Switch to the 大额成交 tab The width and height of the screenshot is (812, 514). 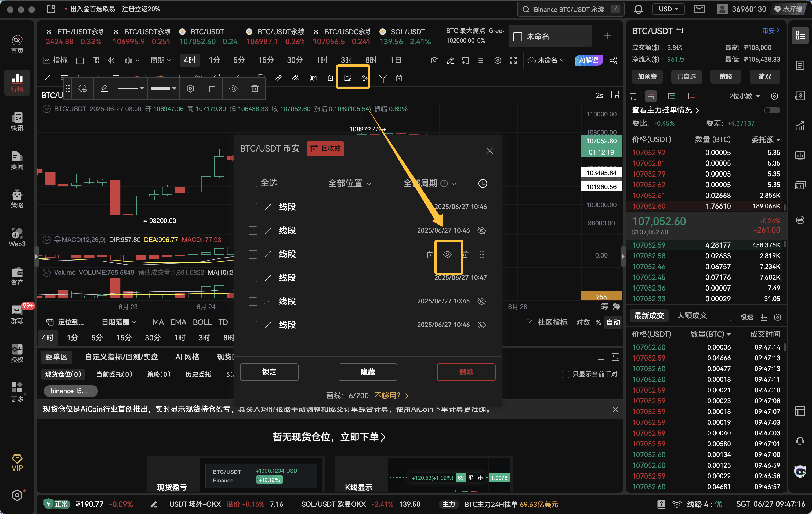coord(692,315)
